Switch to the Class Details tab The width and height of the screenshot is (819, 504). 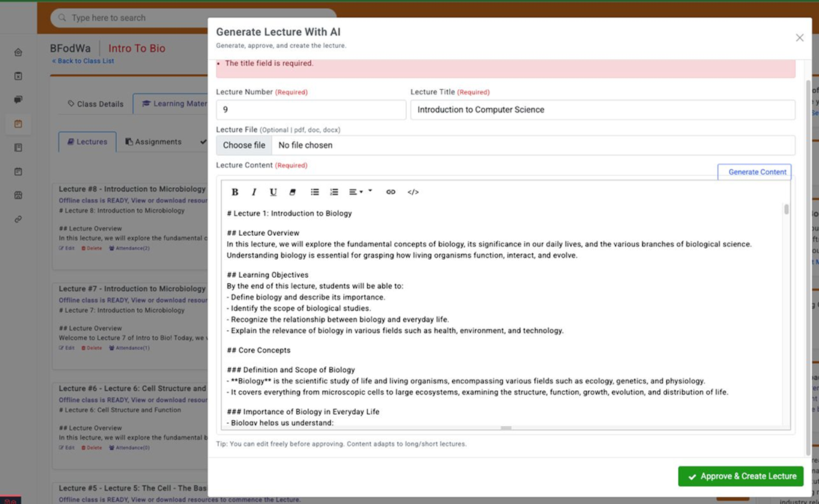pos(95,104)
